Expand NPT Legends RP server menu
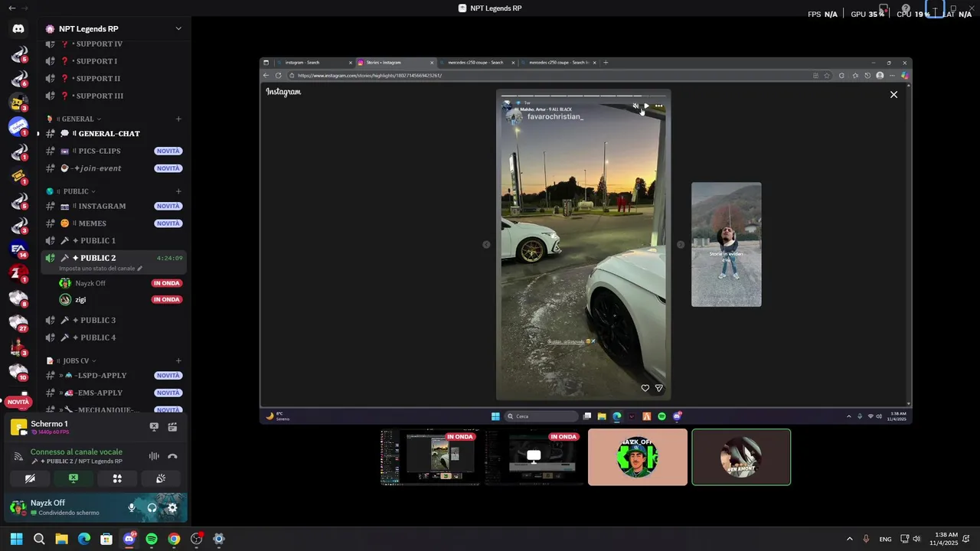Screen dimensions: 980x551 pyautogui.click(x=178, y=29)
